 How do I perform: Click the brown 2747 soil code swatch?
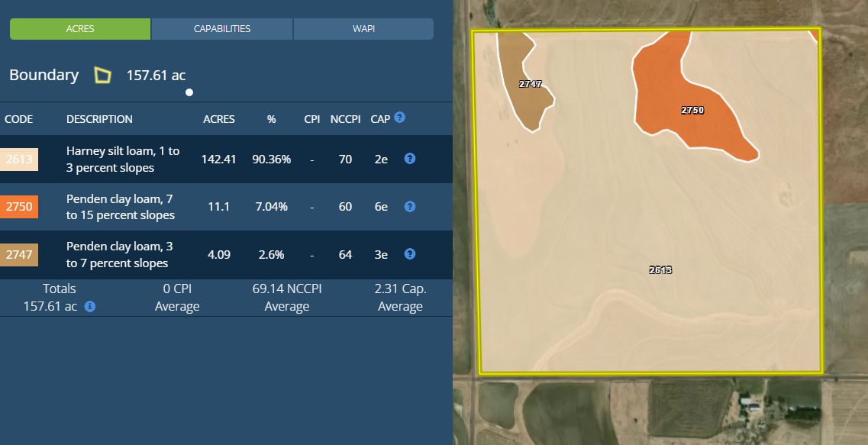tap(19, 255)
